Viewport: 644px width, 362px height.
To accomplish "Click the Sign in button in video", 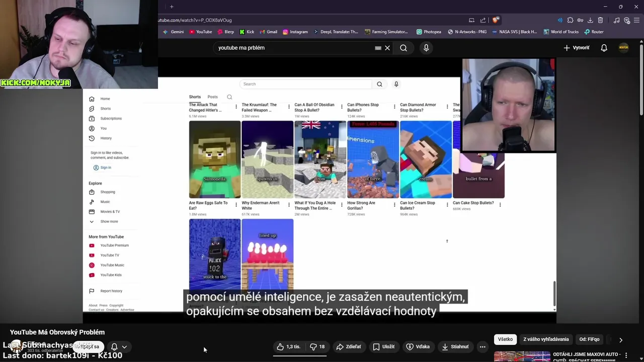I will [x=102, y=167].
